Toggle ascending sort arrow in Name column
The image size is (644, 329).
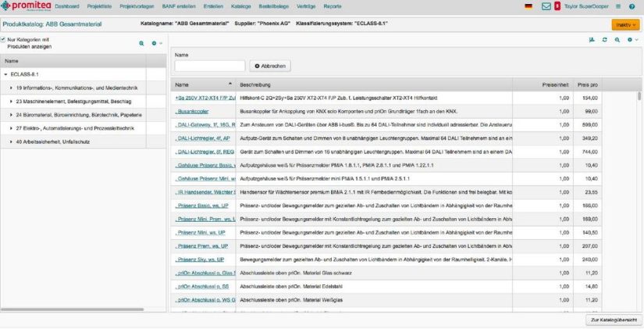tap(230, 84)
